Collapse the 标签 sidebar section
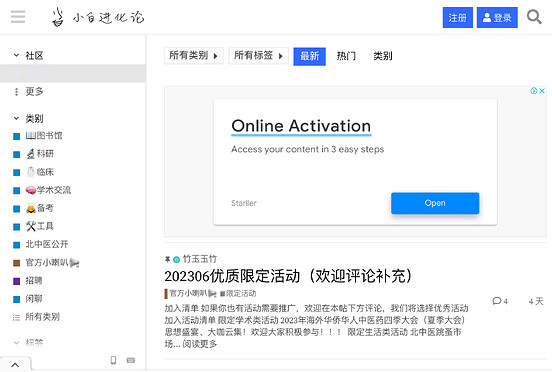The height and width of the screenshot is (372, 552). point(28,342)
